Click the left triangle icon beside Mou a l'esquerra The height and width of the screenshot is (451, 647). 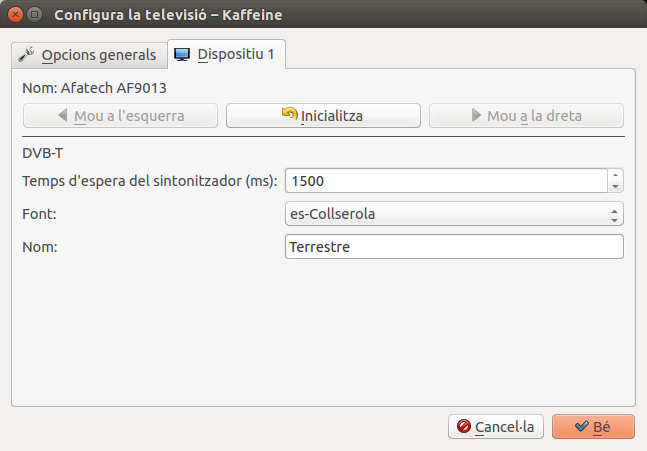tap(63, 115)
